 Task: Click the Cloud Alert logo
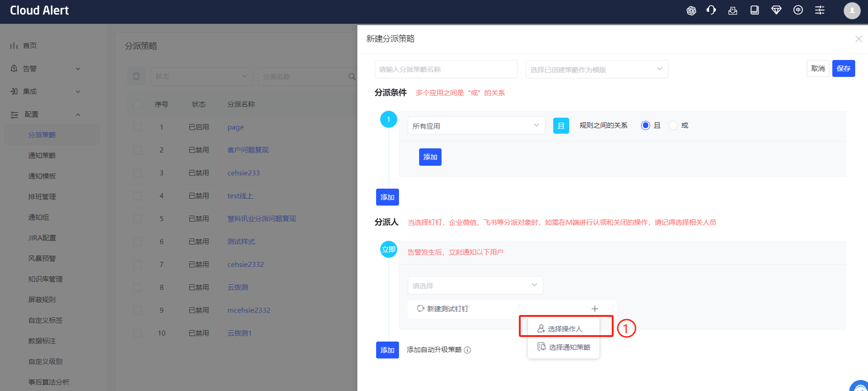[x=39, y=11]
